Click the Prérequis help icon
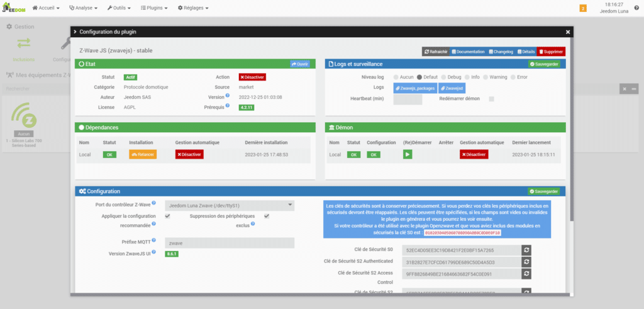The height and width of the screenshot is (309, 644). click(x=229, y=106)
